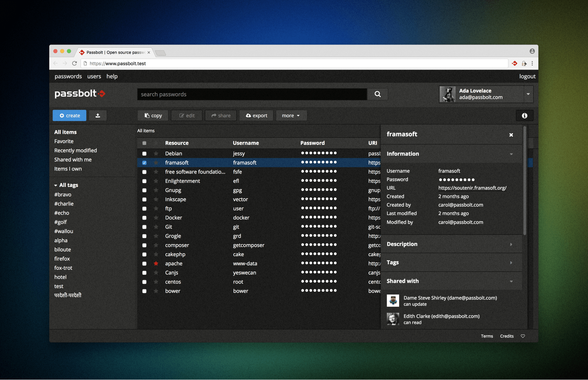Star the Enlightenment resource

click(156, 181)
